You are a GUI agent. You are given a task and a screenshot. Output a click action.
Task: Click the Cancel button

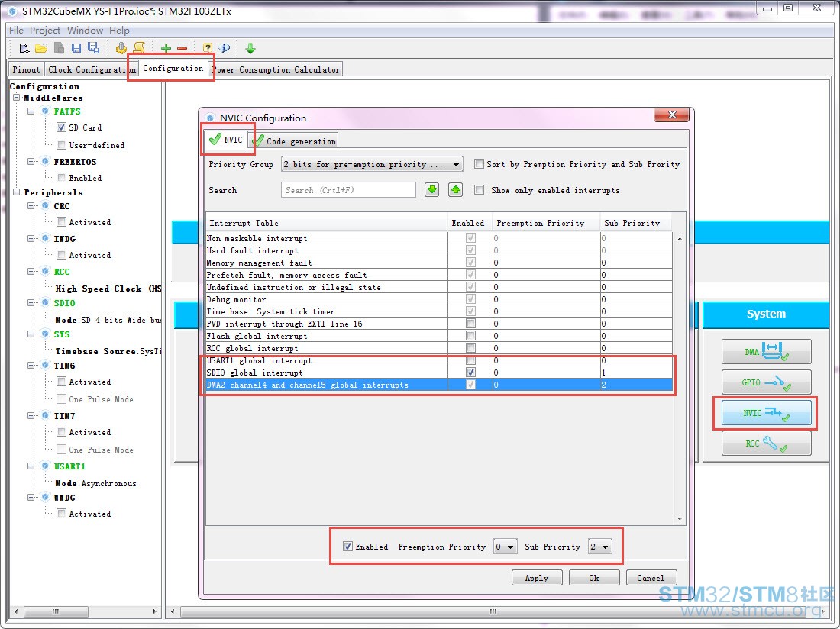click(x=651, y=578)
